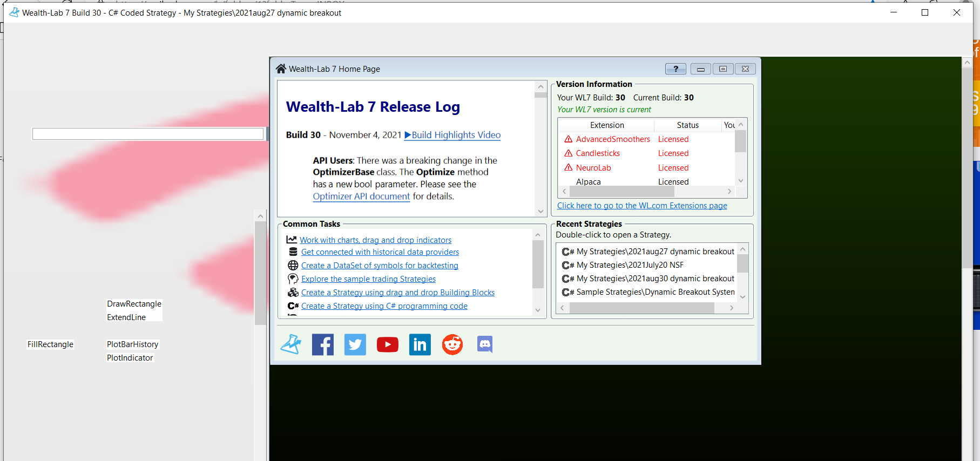Minimize the Home Page inner window

pyautogui.click(x=701, y=69)
